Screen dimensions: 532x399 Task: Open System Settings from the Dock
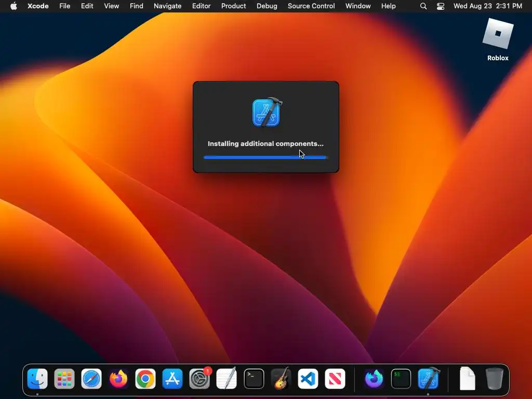199,378
